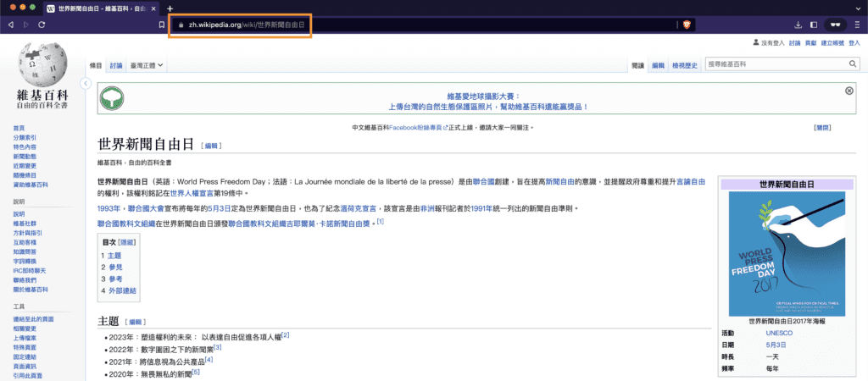
Task: Collapse the sidebar with the round chevron
Action: pos(86,83)
